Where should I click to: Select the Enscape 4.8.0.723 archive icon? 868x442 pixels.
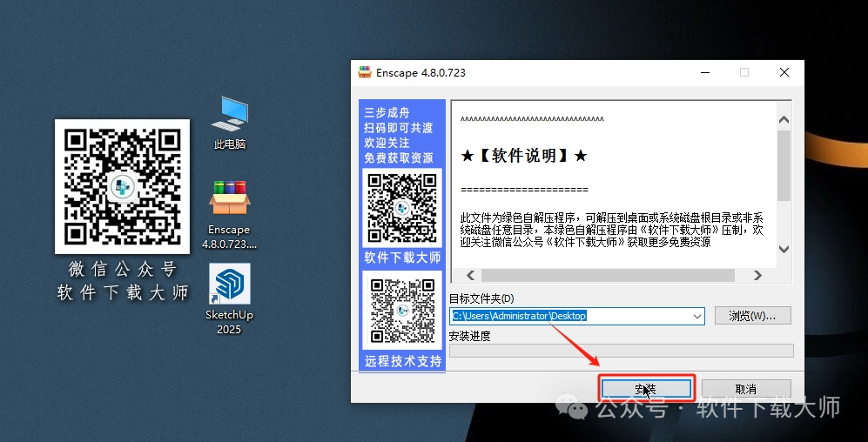click(x=229, y=215)
